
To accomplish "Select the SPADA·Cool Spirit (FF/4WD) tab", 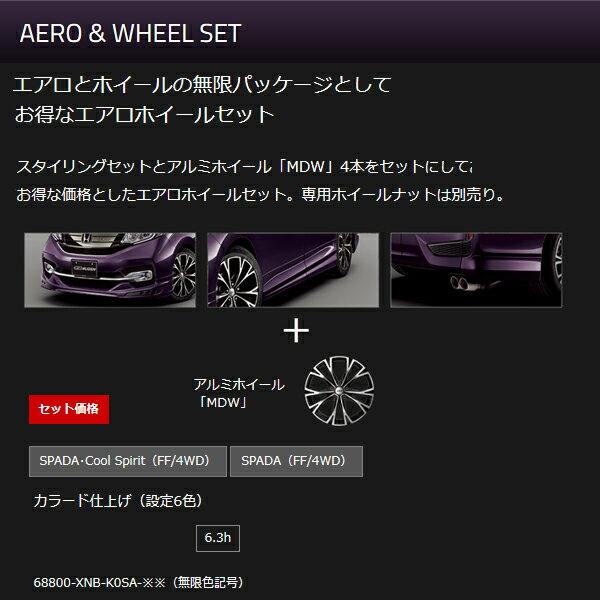I will (128, 461).
